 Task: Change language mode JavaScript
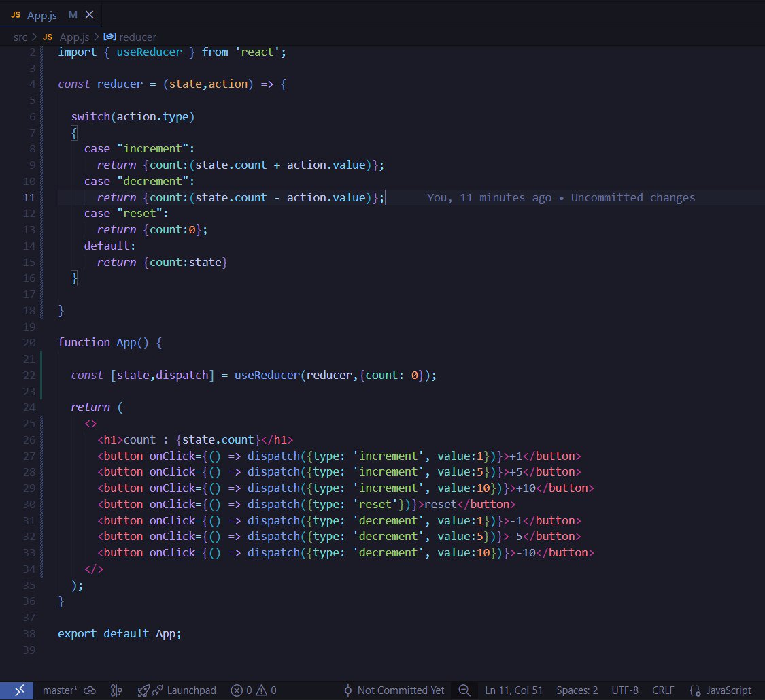click(729, 690)
